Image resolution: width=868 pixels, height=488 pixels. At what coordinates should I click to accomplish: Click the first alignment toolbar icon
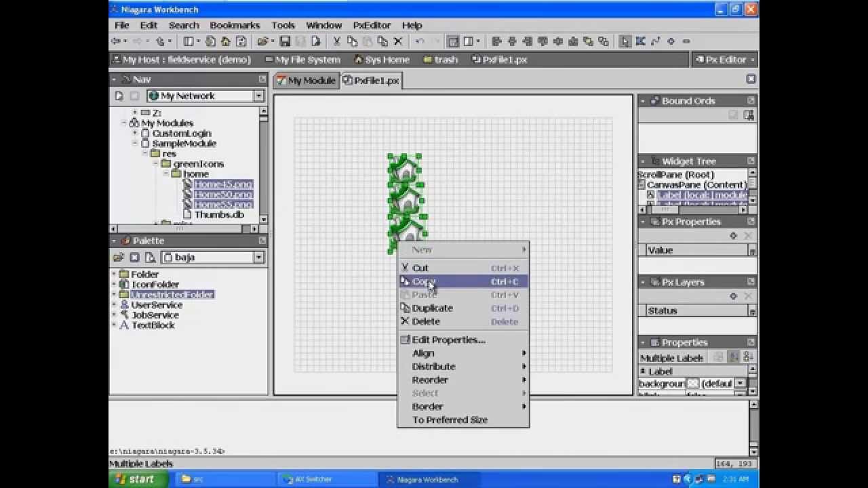pos(496,41)
